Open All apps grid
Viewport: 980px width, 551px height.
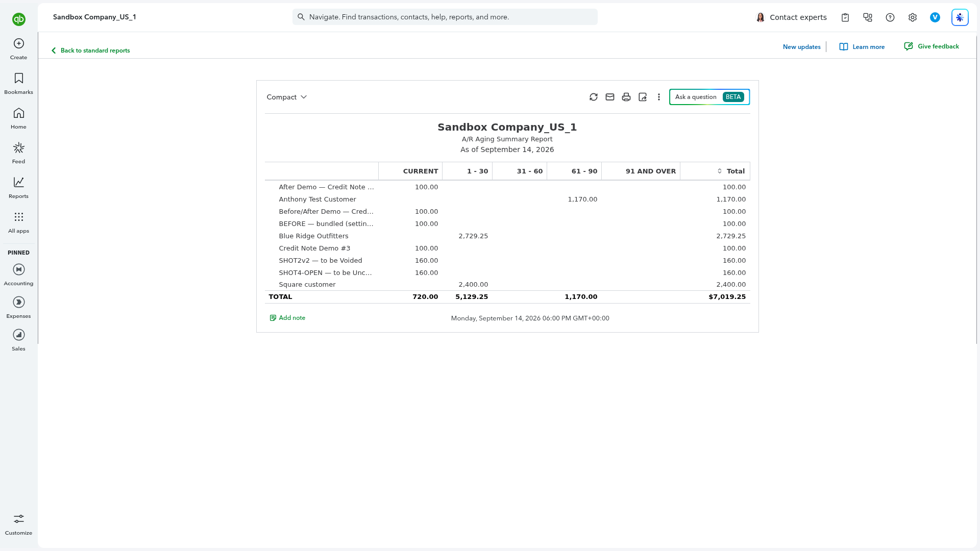tap(19, 222)
